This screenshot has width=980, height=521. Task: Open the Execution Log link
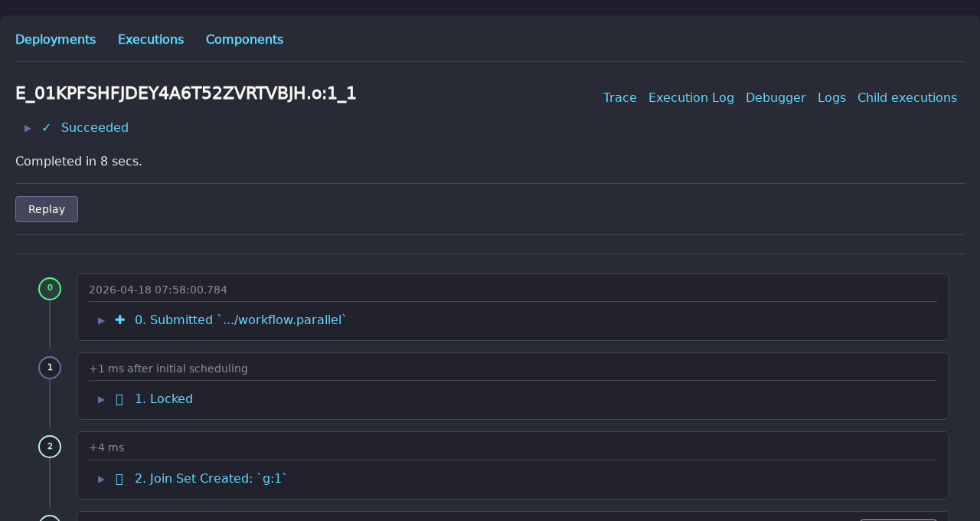pos(691,98)
